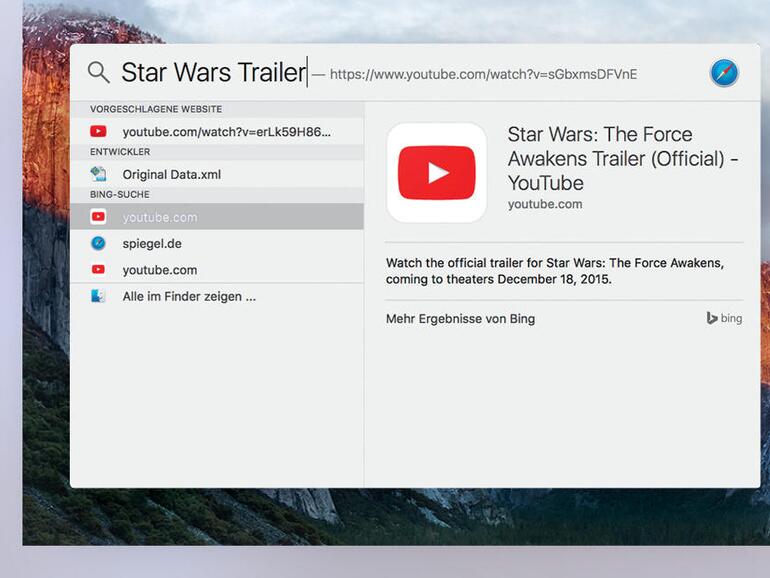
Task: Click YouTube icon in the last youtube.com row
Action: click(98, 269)
